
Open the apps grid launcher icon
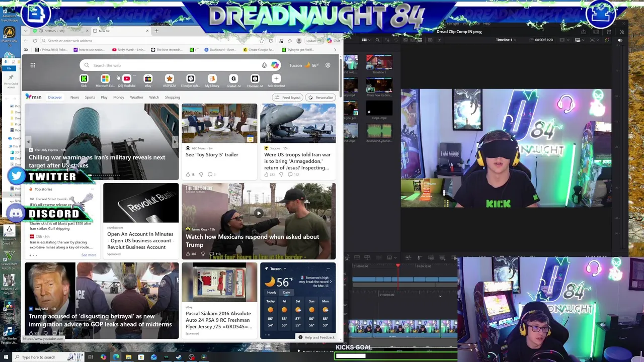33,65
